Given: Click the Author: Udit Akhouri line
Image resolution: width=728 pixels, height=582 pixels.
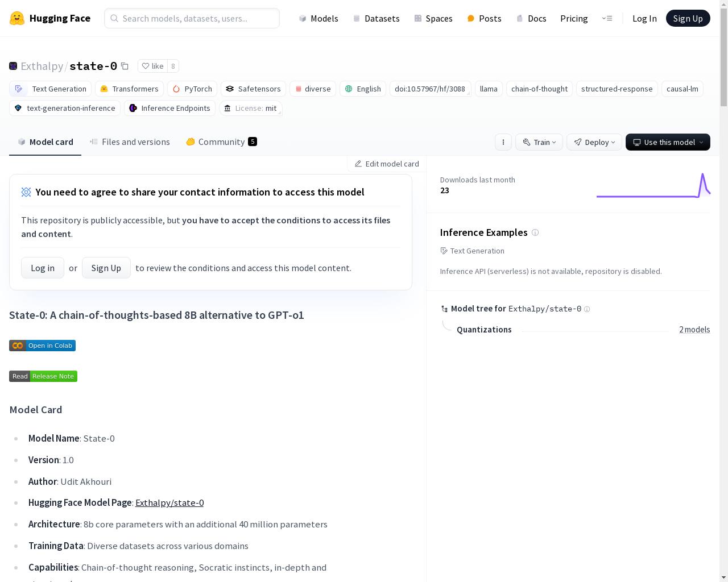Looking at the screenshot, I should pos(70,481).
